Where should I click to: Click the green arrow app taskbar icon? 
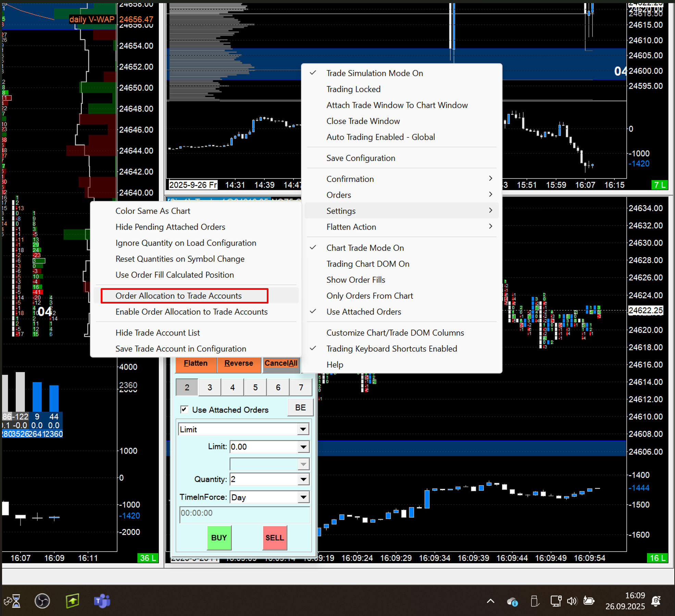click(72, 601)
